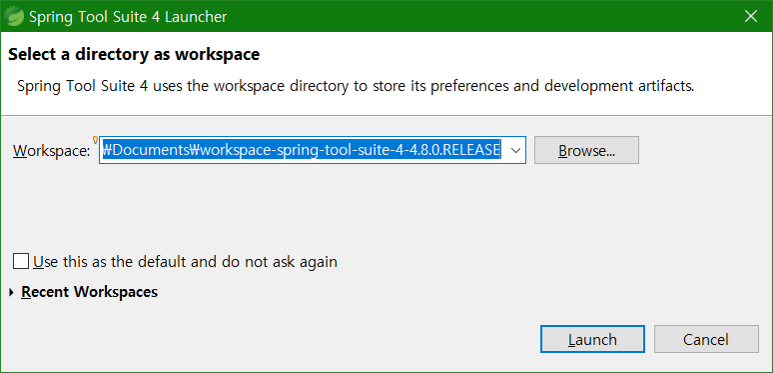Expand the Recent Workspaces section
Viewport: 773px width, 373px height.
(x=12, y=293)
